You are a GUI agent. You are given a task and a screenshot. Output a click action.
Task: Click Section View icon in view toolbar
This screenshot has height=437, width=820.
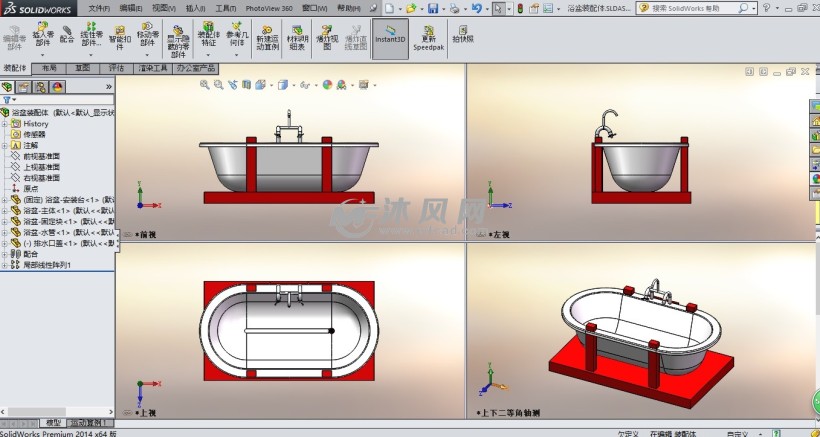246,85
